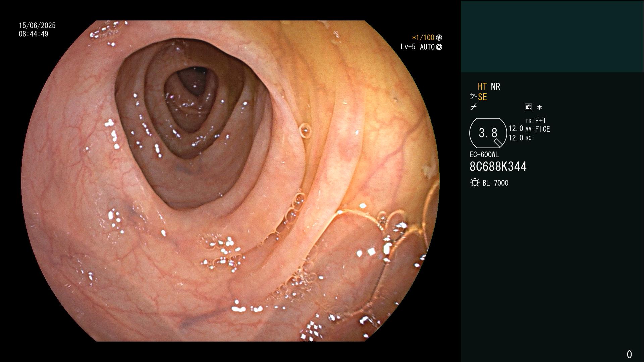
Task: Click the orange HT indicator
Action: (x=482, y=86)
